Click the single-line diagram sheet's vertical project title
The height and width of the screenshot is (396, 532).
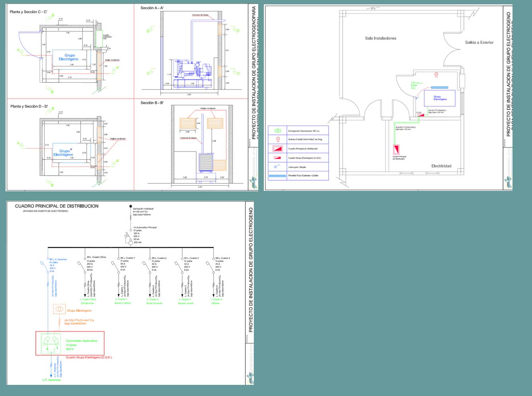(x=251, y=270)
